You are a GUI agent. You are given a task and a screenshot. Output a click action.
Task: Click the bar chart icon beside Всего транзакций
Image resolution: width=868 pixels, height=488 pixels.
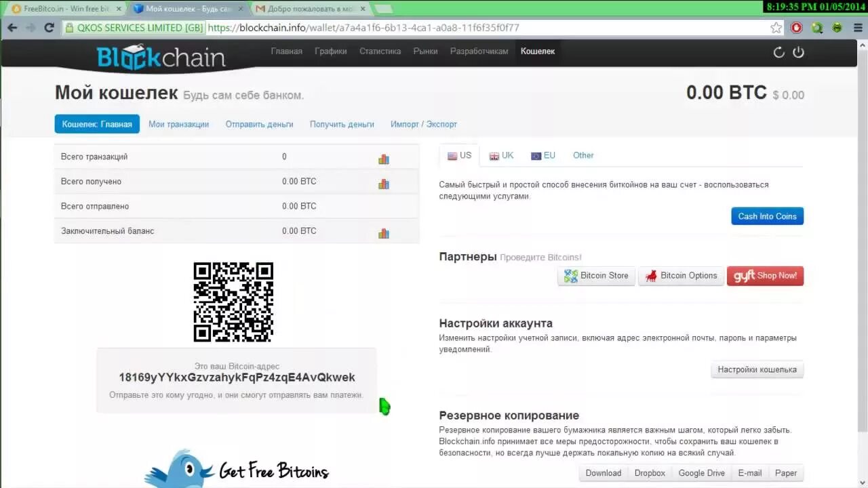[384, 159]
